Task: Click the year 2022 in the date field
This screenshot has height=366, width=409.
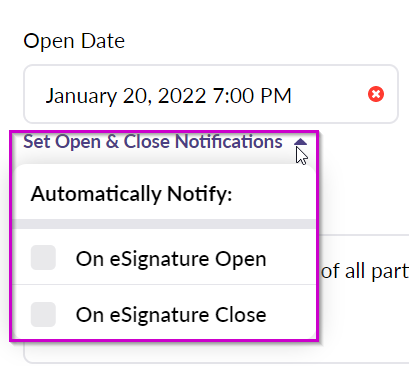Action: (x=182, y=96)
